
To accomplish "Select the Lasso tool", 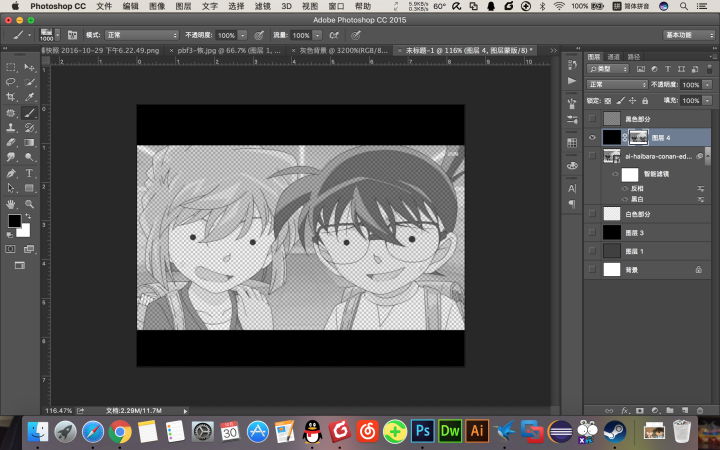I will pyautogui.click(x=11, y=82).
